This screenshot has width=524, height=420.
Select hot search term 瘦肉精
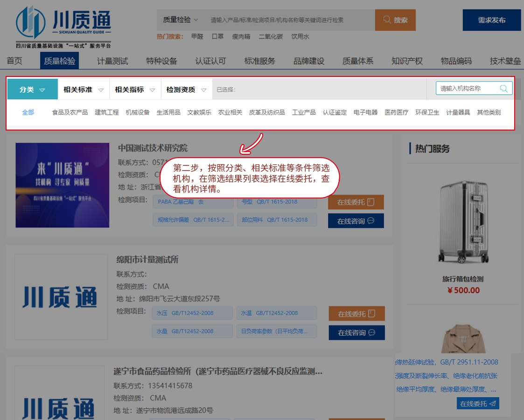click(241, 36)
